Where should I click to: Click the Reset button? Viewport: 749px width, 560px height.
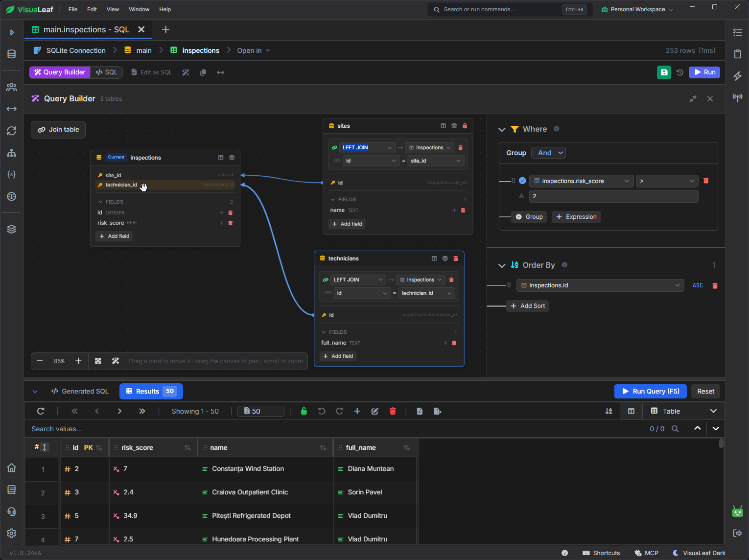705,391
